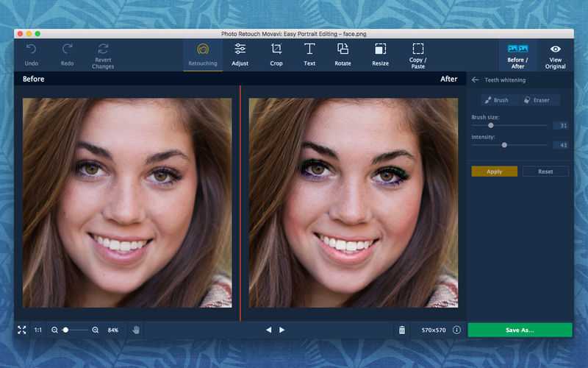Viewport: 588px width, 368px height.
Task: Adjust the Brush size slider handle
Action: (x=491, y=125)
